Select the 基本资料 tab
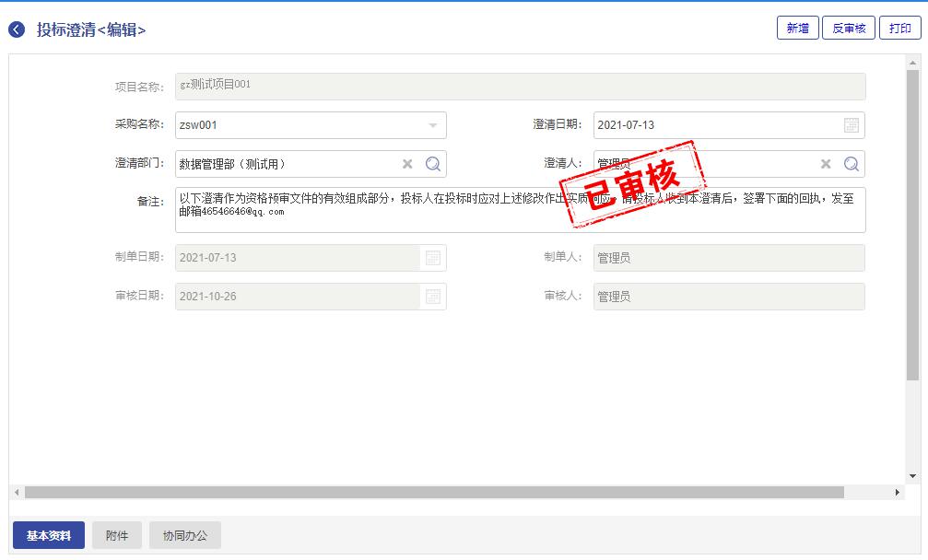 click(x=49, y=535)
